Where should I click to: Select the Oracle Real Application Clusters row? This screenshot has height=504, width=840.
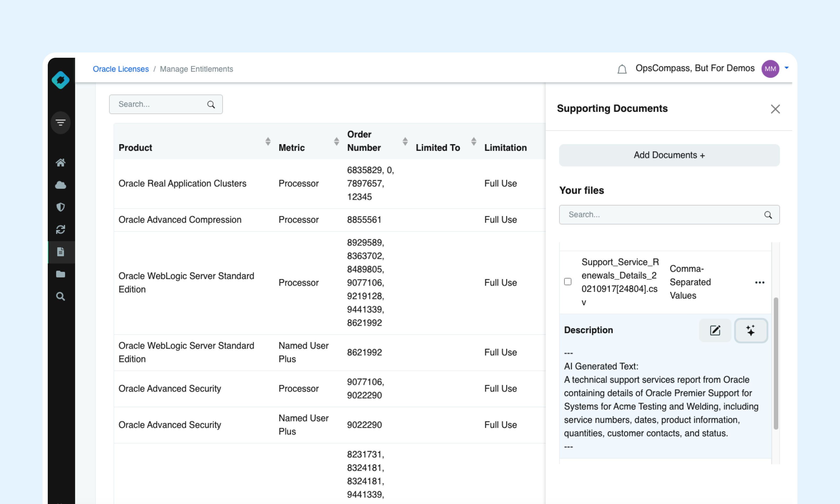329,184
